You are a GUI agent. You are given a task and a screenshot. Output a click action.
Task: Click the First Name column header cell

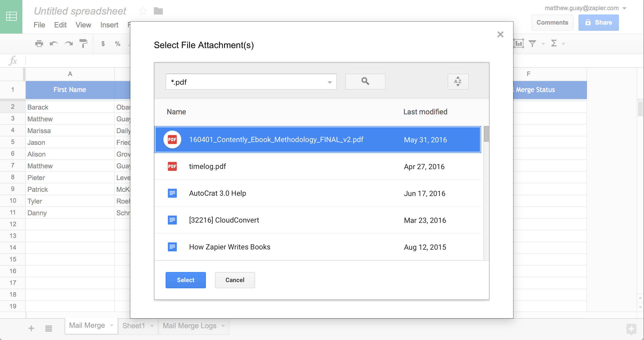pos(70,90)
